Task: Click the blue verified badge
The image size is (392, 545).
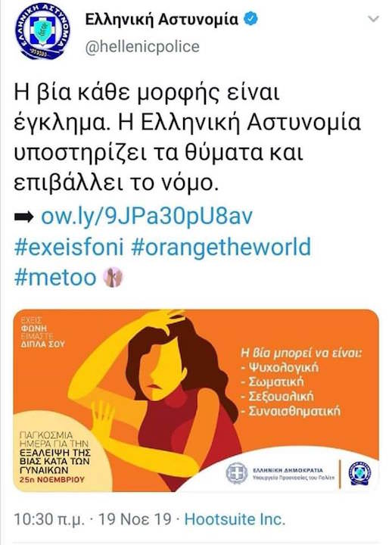Action: click(x=251, y=20)
